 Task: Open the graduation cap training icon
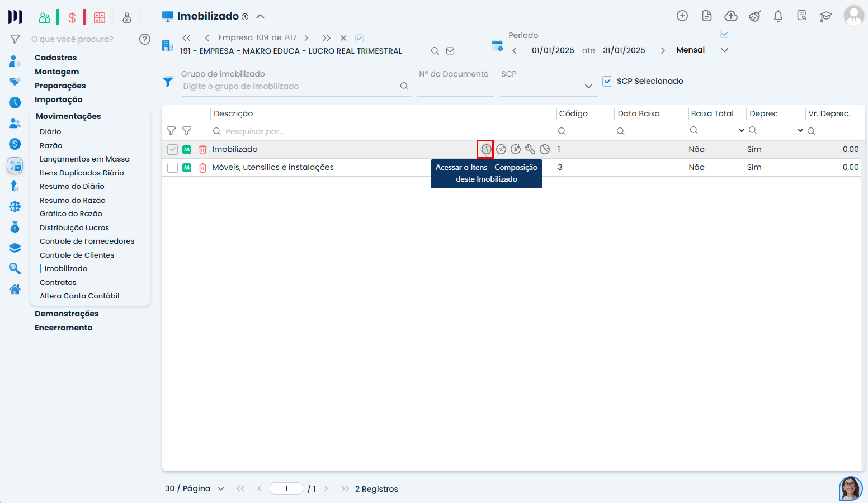tap(825, 16)
